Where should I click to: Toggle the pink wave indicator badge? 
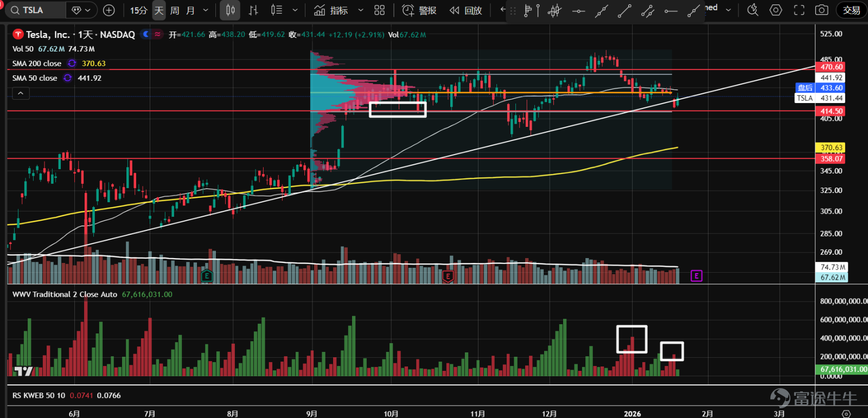tap(157, 34)
